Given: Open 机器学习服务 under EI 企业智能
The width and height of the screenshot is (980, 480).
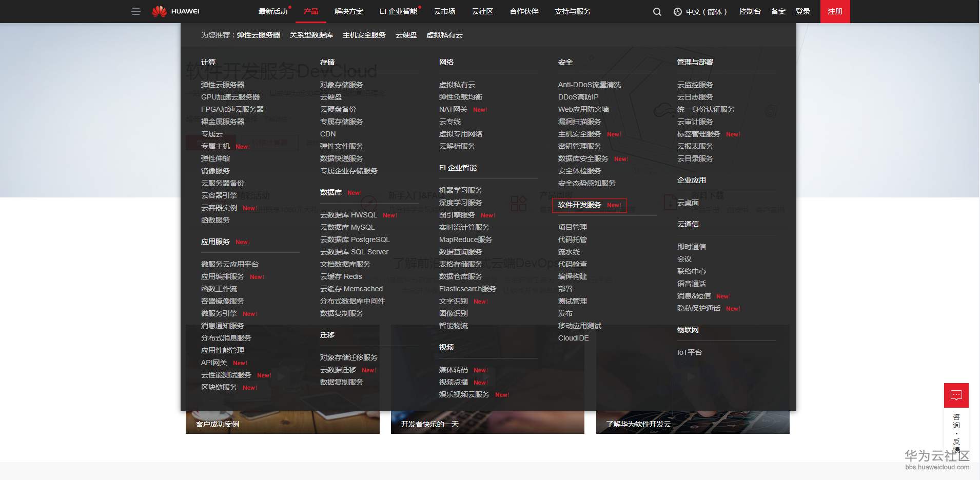Looking at the screenshot, I should click(x=460, y=190).
